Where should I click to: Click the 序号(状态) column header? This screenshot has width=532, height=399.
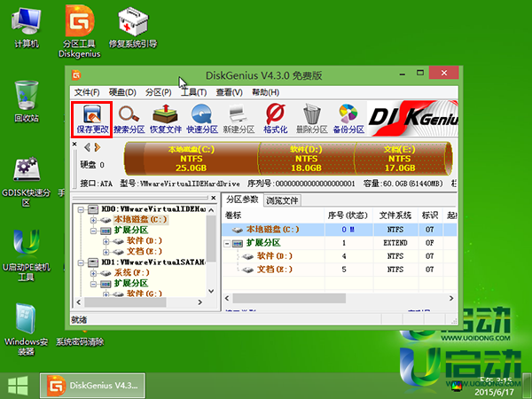348,215
